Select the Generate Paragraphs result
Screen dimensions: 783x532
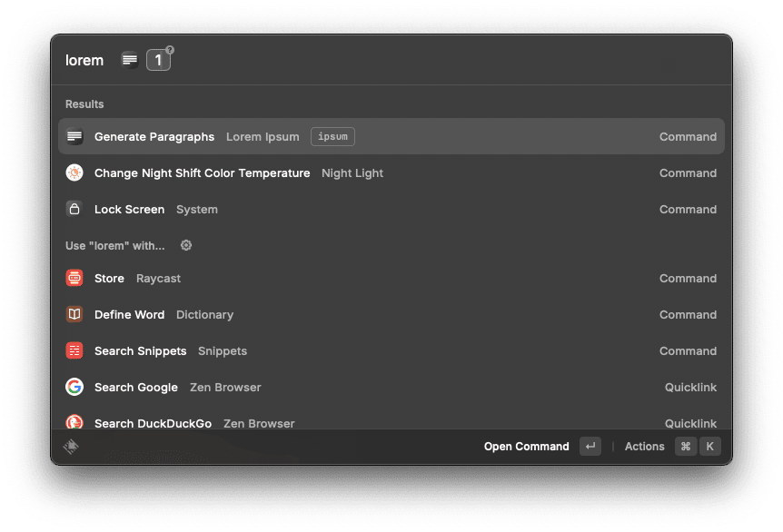coord(391,137)
